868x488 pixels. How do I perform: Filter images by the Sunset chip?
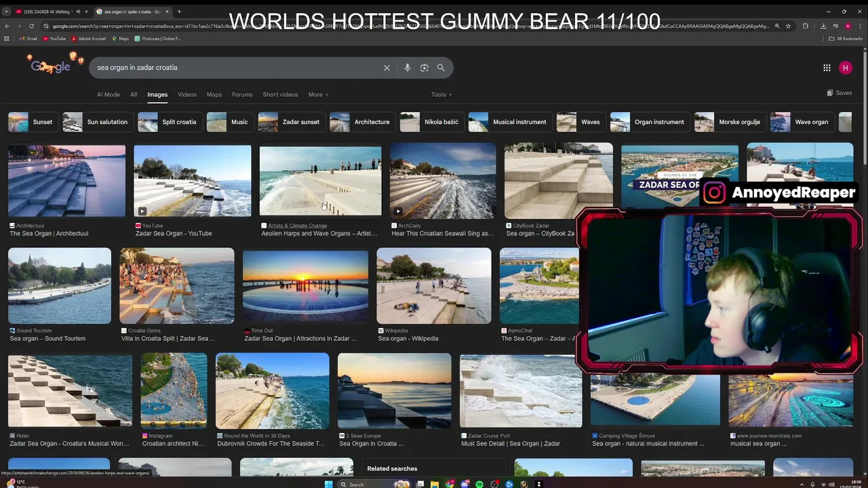(x=32, y=122)
